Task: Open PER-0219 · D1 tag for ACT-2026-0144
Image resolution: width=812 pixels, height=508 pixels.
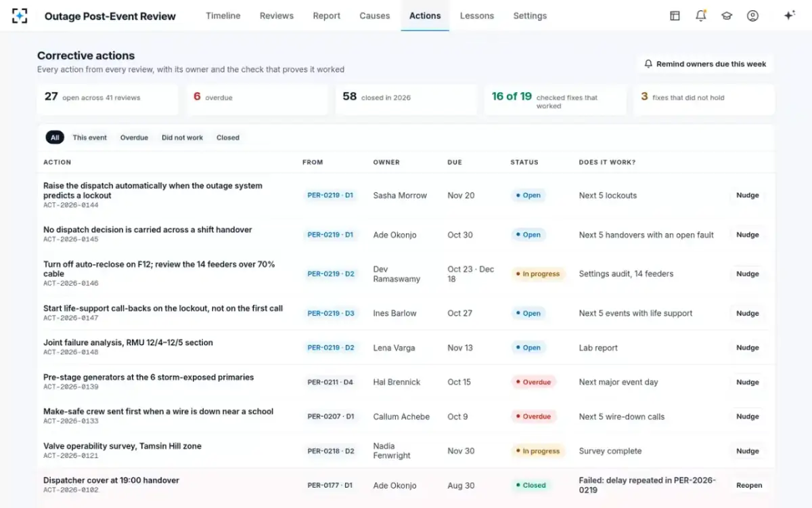Action: [330, 195]
